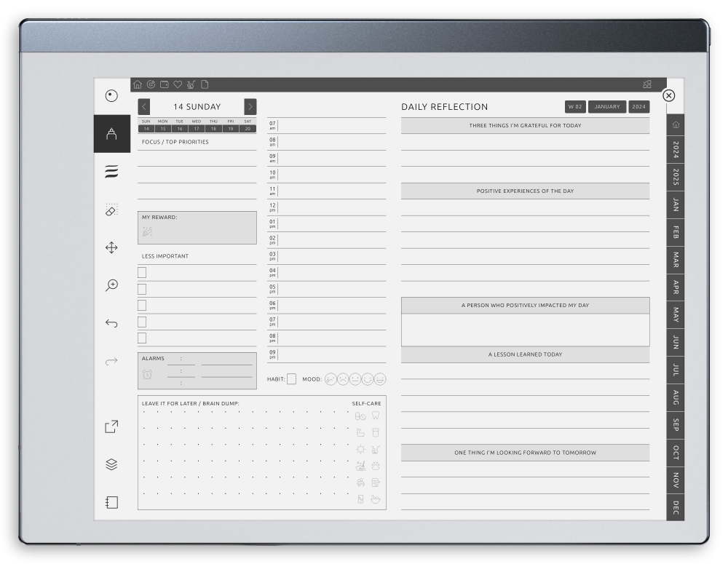Go to previous day with left arrow
This screenshot has height=564, width=728.
[144, 107]
